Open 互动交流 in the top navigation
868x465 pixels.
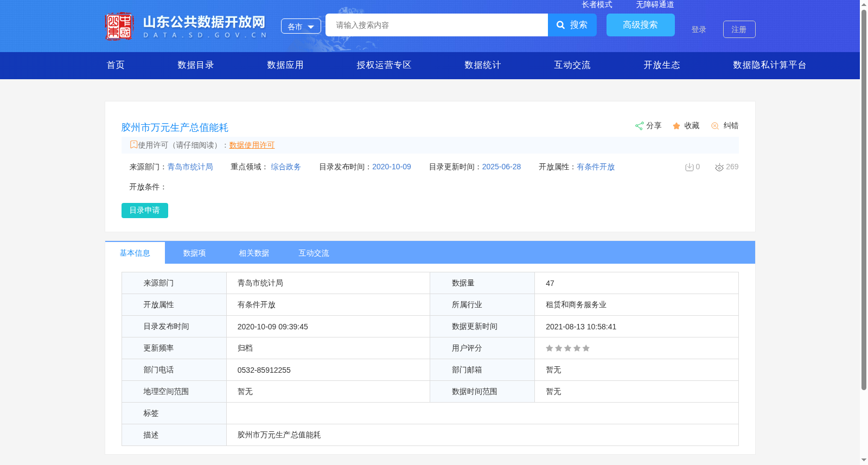(572, 65)
